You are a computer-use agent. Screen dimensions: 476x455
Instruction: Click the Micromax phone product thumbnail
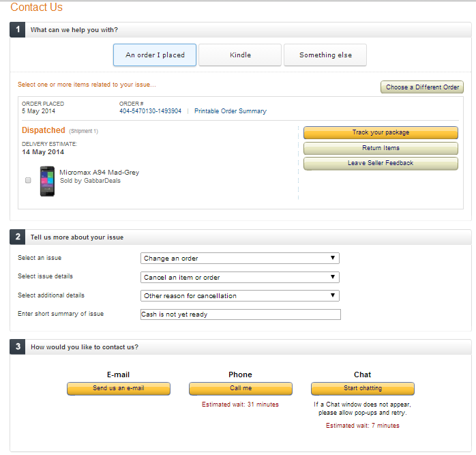click(47, 181)
